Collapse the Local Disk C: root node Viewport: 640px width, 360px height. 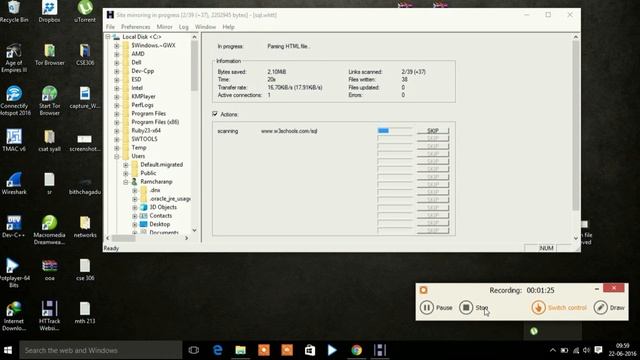(x=108, y=37)
